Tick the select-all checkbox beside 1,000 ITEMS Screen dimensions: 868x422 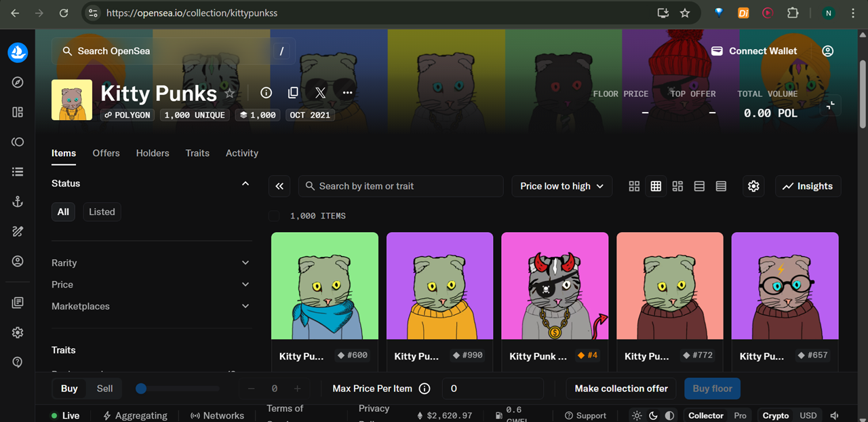274,216
